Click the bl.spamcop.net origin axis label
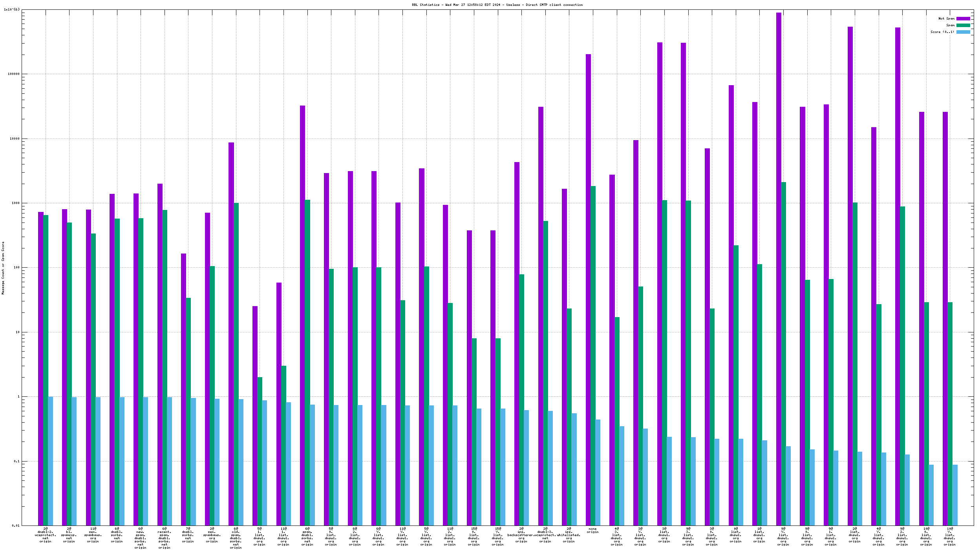Image resolution: width=980 pixels, height=551 pixels. point(69,535)
